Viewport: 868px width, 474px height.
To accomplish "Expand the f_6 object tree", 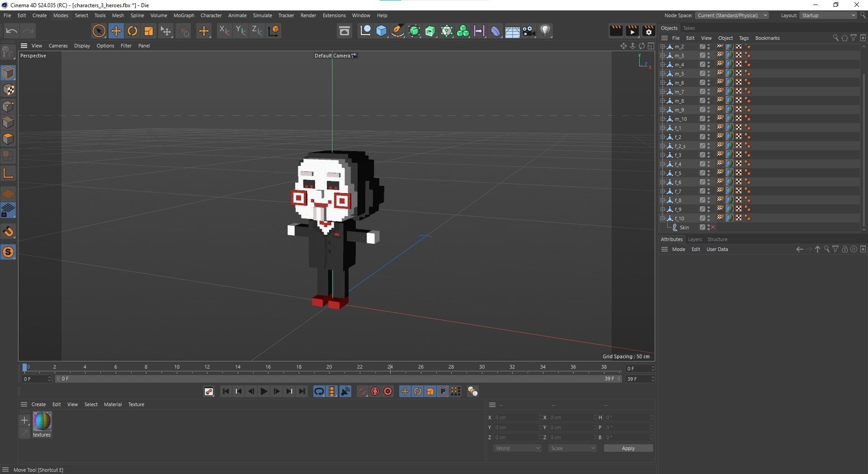I will (663, 182).
